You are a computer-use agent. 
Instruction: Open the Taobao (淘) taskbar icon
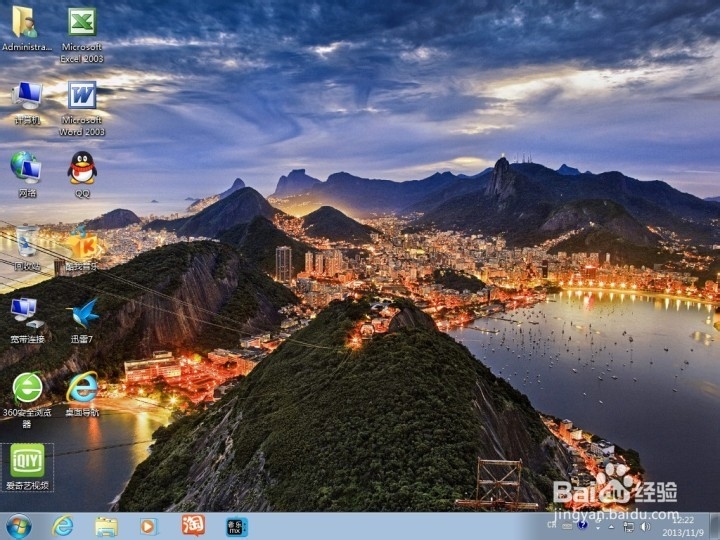(x=193, y=525)
